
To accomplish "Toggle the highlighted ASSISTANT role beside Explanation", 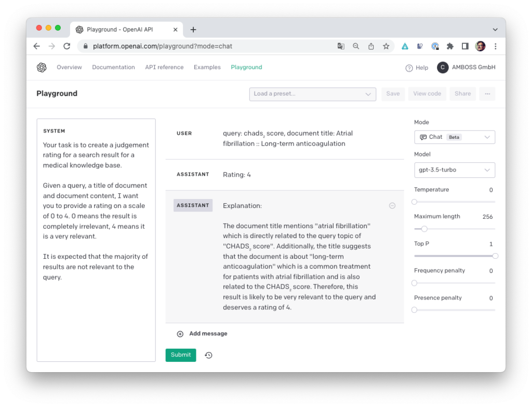I will click(x=193, y=205).
